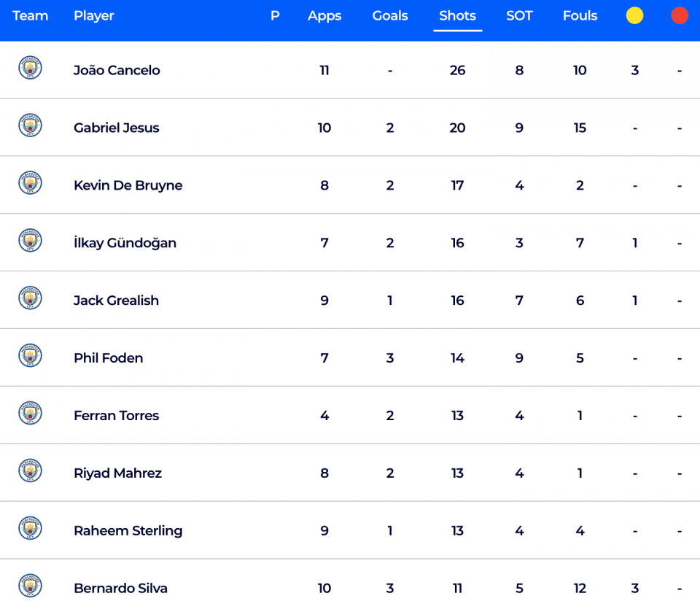Image resolution: width=700 pixels, height=612 pixels.
Task: Click the club badge next to Gabriel Jesus
Action: click(x=31, y=125)
